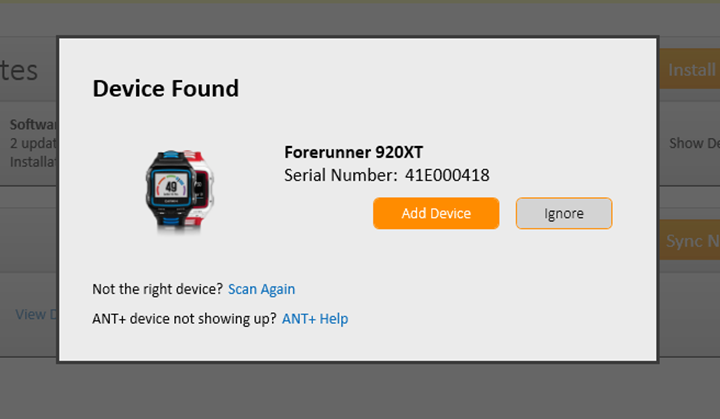The image size is (720, 419).
Task: Click the 'Not the right device?' text
Action: 158,289
